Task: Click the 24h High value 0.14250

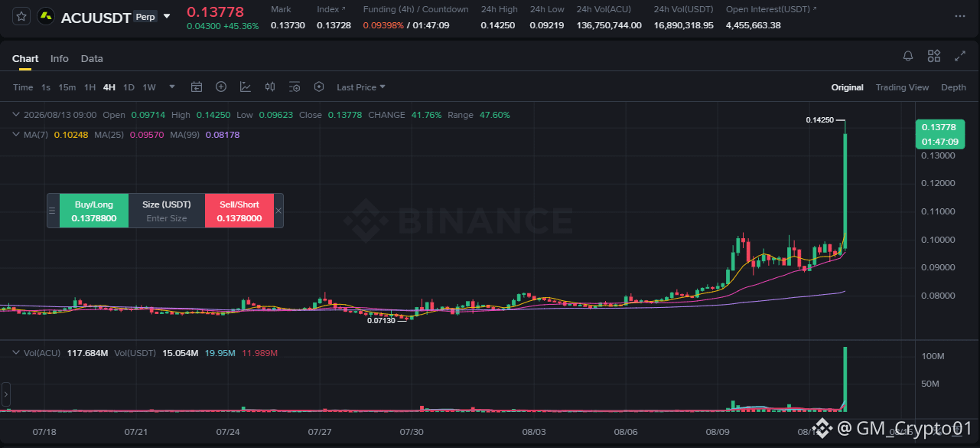Action: click(498, 25)
